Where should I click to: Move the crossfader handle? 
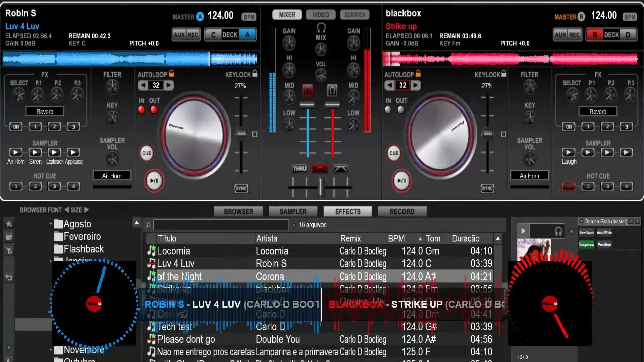click(320, 187)
